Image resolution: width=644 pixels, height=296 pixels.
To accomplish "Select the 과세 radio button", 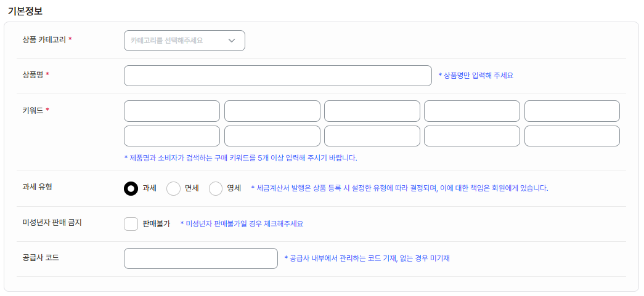I will point(131,188).
